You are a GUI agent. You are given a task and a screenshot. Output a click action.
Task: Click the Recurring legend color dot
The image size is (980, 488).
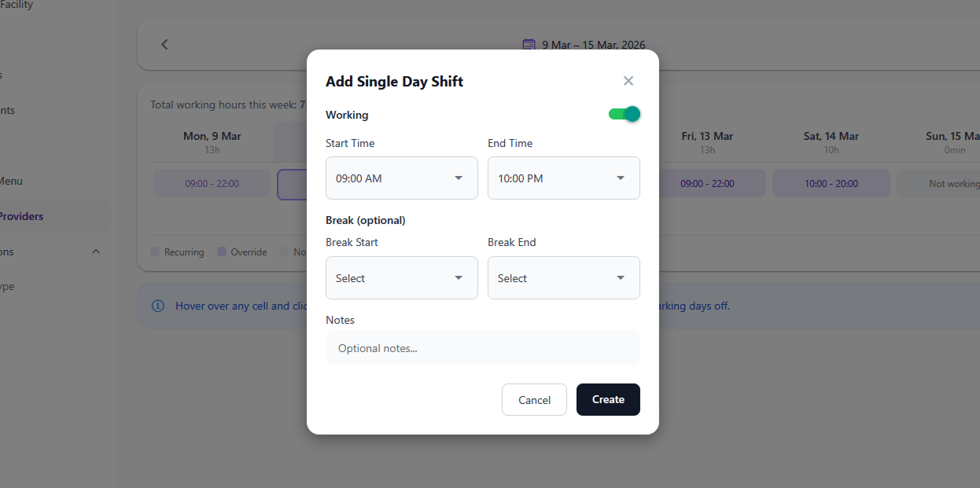coord(155,252)
